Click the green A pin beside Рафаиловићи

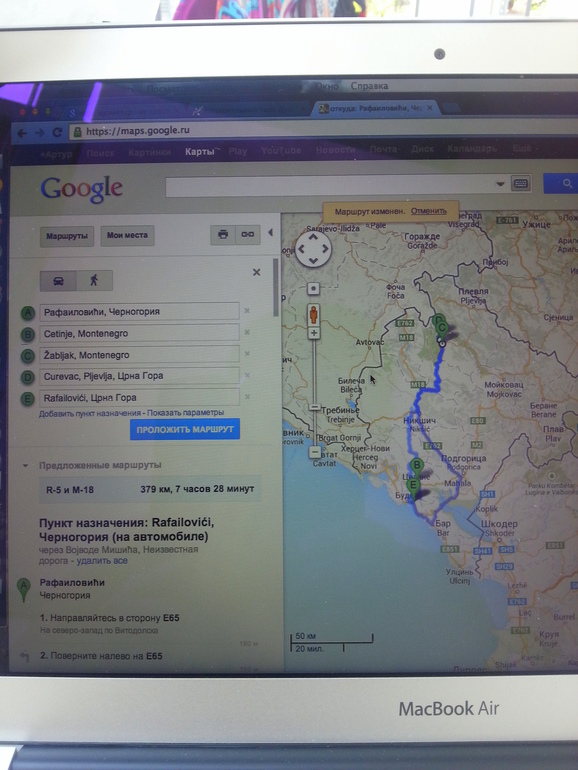point(23,590)
